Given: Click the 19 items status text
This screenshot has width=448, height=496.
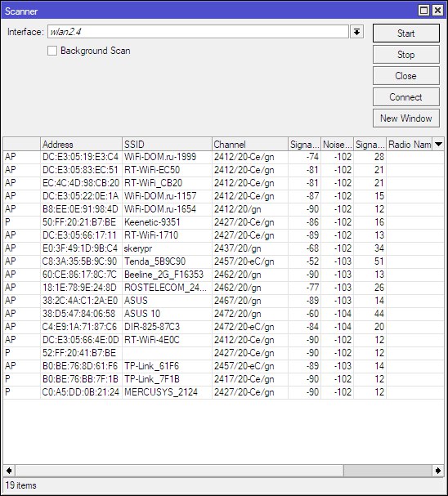Looking at the screenshot, I should click(x=21, y=485).
